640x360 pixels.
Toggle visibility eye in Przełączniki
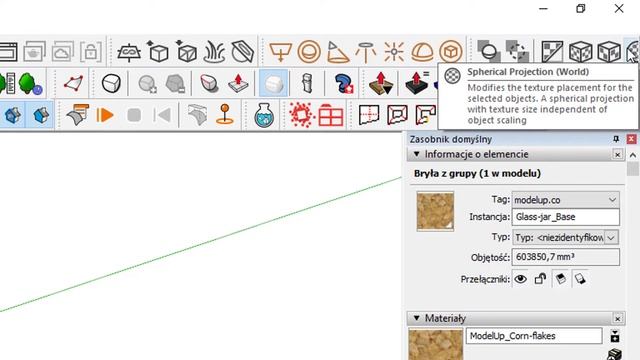(x=520, y=279)
